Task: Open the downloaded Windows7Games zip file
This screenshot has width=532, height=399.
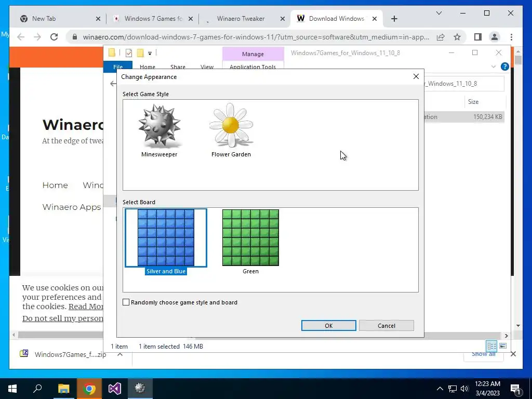Action: coord(63,354)
